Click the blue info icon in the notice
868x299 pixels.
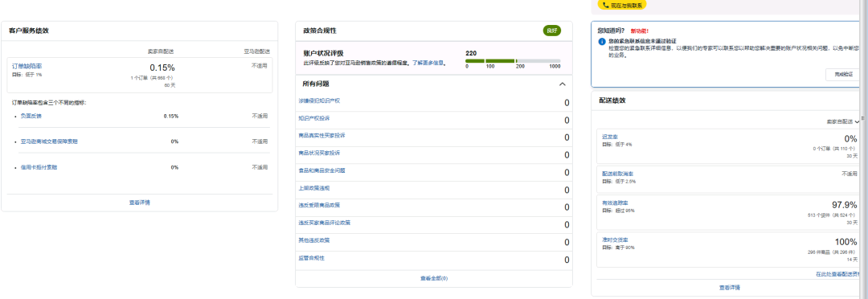[602, 42]
